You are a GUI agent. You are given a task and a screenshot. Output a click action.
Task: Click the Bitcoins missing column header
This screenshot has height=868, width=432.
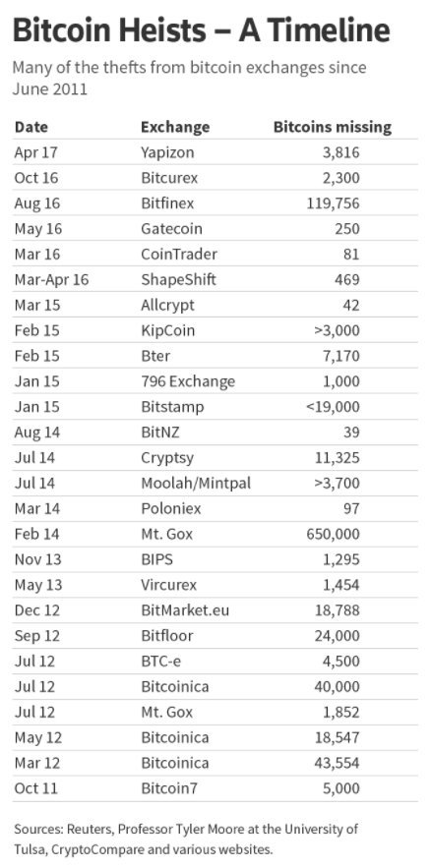[x=333, y=127]
